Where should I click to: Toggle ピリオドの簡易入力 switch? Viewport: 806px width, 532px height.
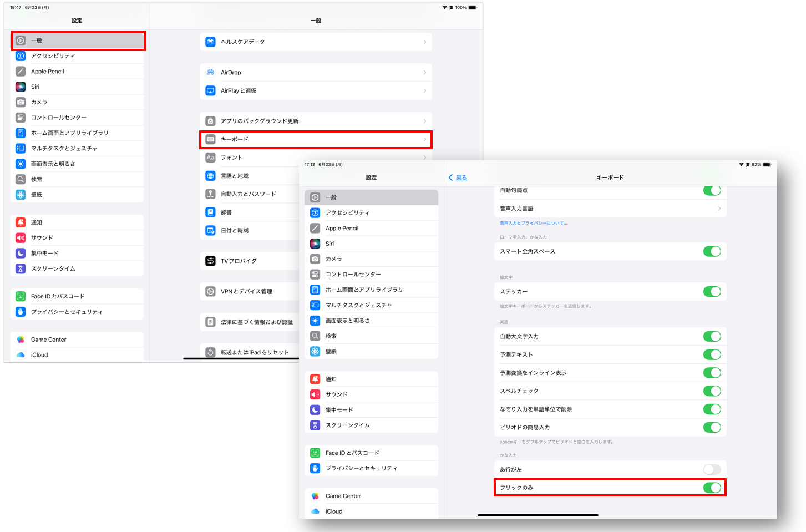(x=712, y=427)
